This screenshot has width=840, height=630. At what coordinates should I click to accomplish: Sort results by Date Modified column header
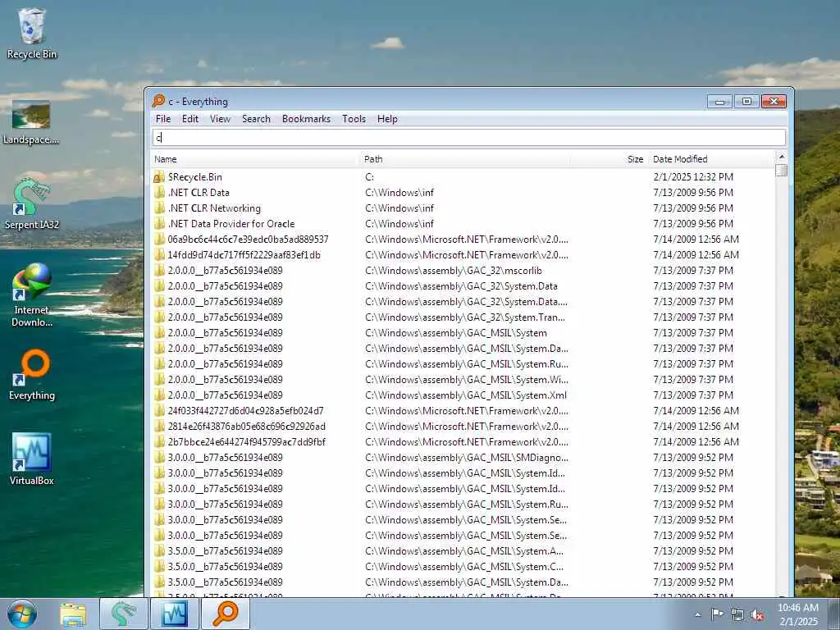[711, 159]
